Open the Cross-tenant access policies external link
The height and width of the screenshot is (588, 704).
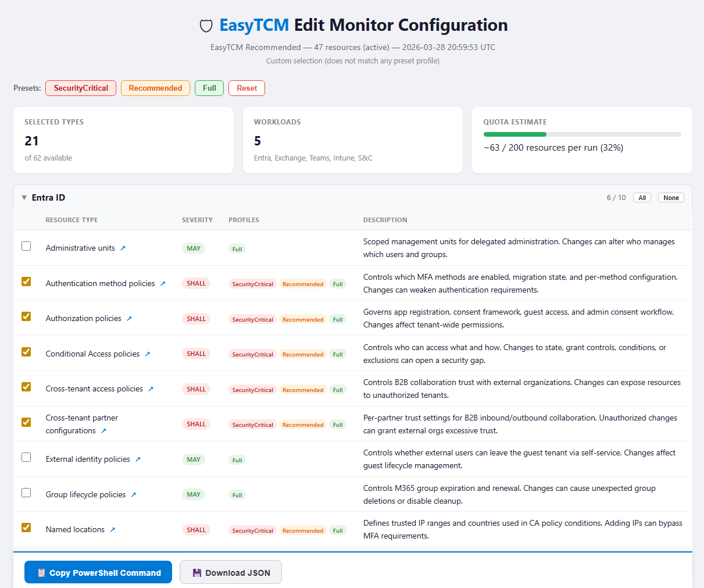click(152, 389)
